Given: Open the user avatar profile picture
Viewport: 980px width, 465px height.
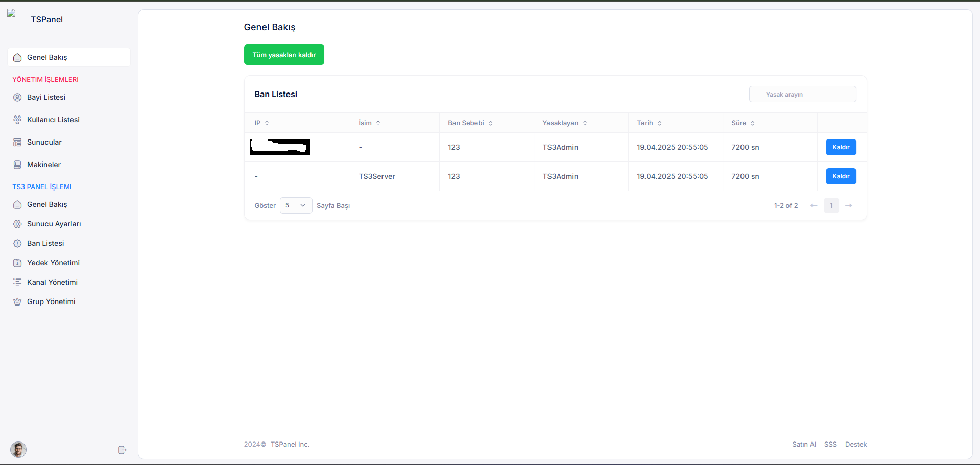Looking at the screenshot, I should 18,450.
